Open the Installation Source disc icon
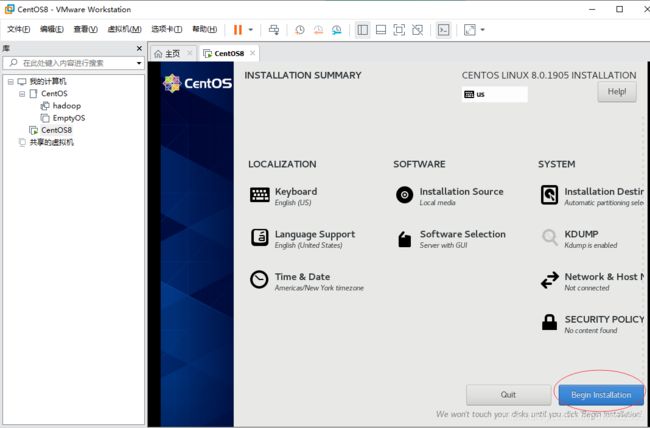650x428 pixels. point(404,195)
